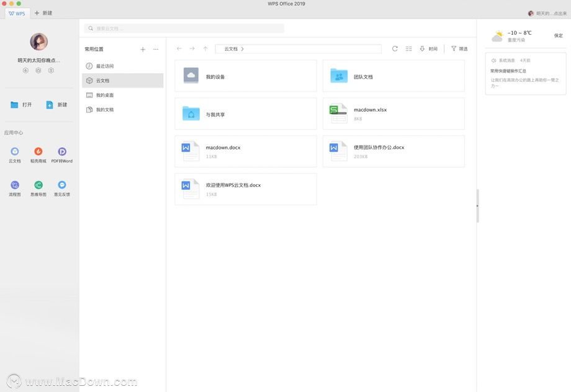The height and width of the screenshot is (392, 571).
Task: Click the blue folder 打开 button
Action: click(x=21, y=105)
